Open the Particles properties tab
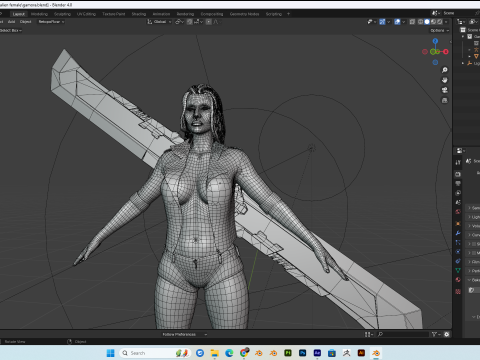480x360 pixels. point(458,242)
